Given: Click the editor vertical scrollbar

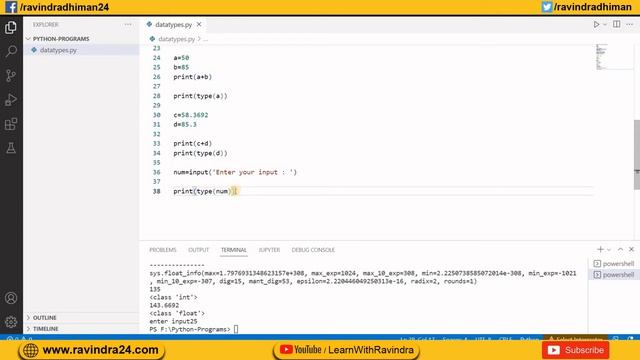Looking at the screenshot, I should (x=637, y=154).
